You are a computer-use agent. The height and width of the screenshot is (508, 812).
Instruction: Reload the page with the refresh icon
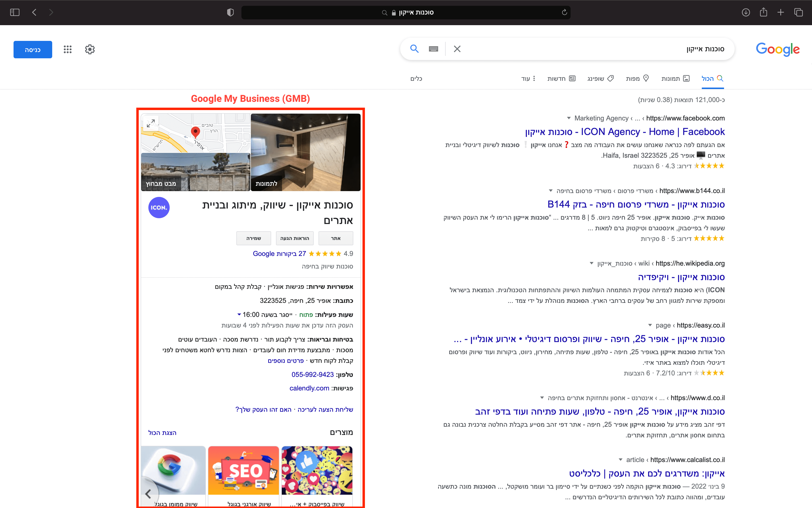pyautogui.click(x=564, y=12)
